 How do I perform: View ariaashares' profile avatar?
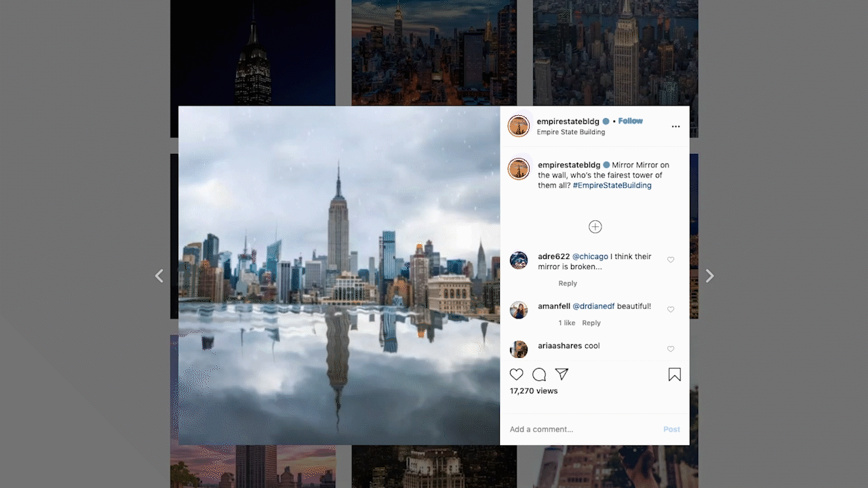[x=519, y=349]
